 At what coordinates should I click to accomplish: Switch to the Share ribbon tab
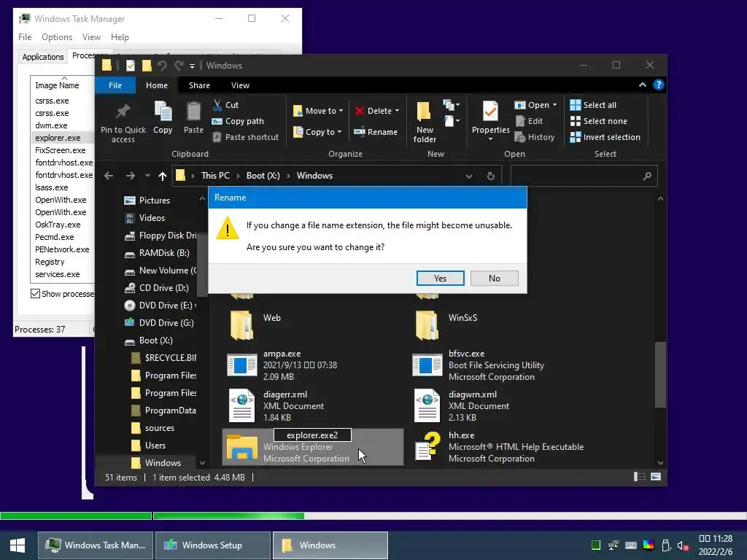pos(199,85)
